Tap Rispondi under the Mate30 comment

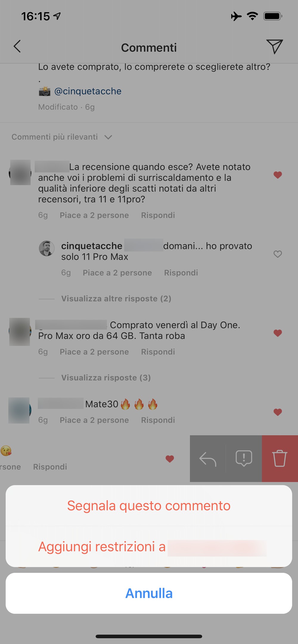(158, 420)
